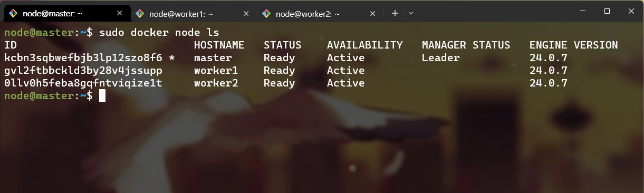
Task: Click the 'Active' availability for worker2
Action: 345,83
